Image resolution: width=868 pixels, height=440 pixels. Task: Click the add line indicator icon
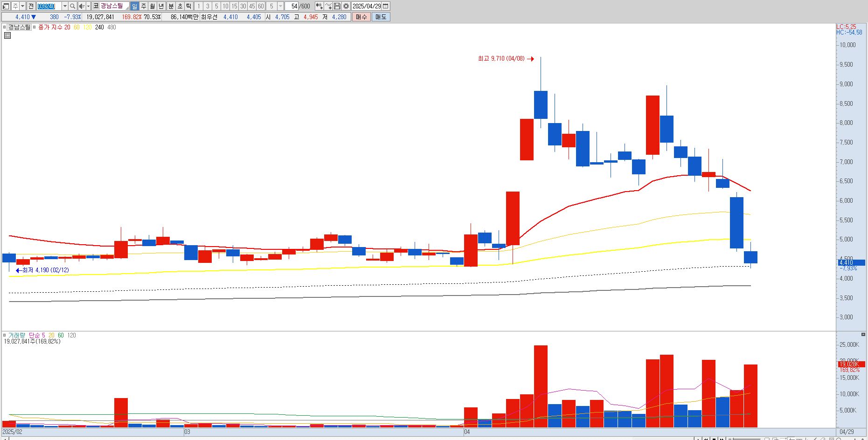[328, 6]
